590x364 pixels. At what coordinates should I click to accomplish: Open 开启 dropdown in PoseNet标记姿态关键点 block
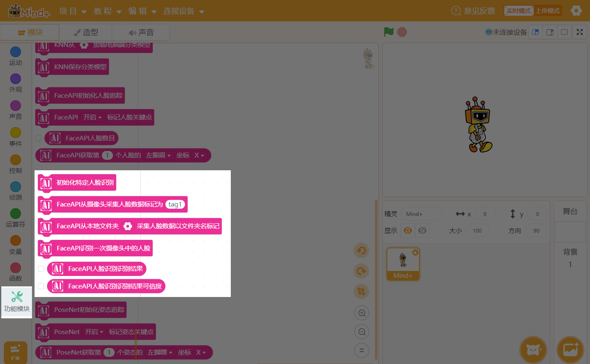point(94,332)
